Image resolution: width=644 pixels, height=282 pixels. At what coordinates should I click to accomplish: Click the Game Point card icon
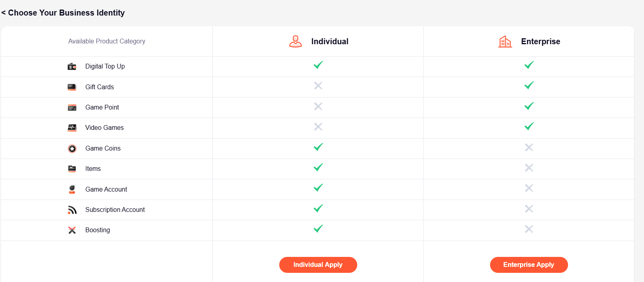tap(72, 108)
